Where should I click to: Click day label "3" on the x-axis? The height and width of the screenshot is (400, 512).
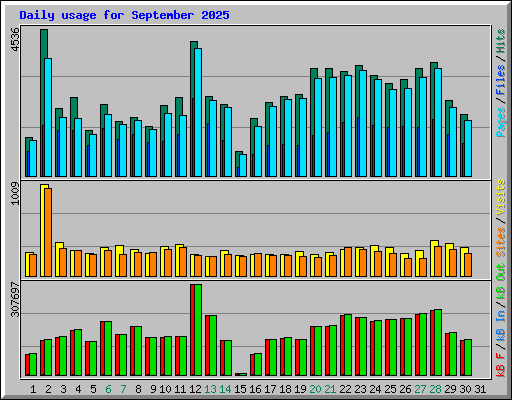pos(63,389)
